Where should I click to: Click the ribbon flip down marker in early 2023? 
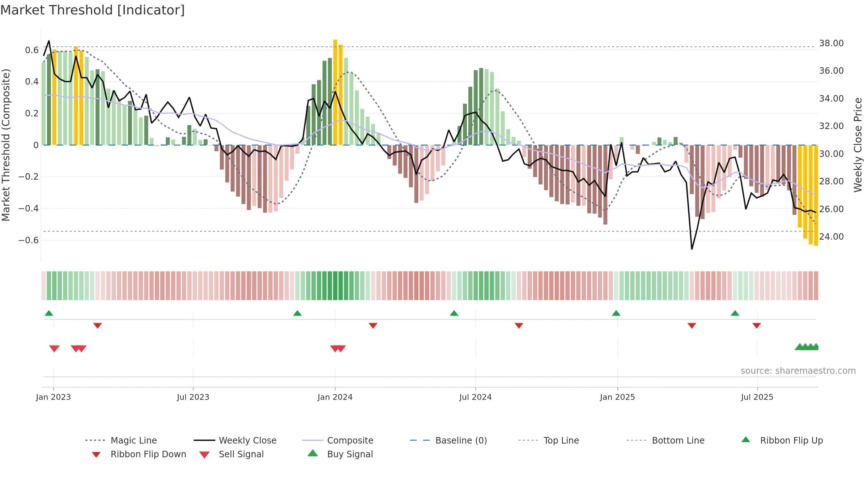(x=97, y=326)
